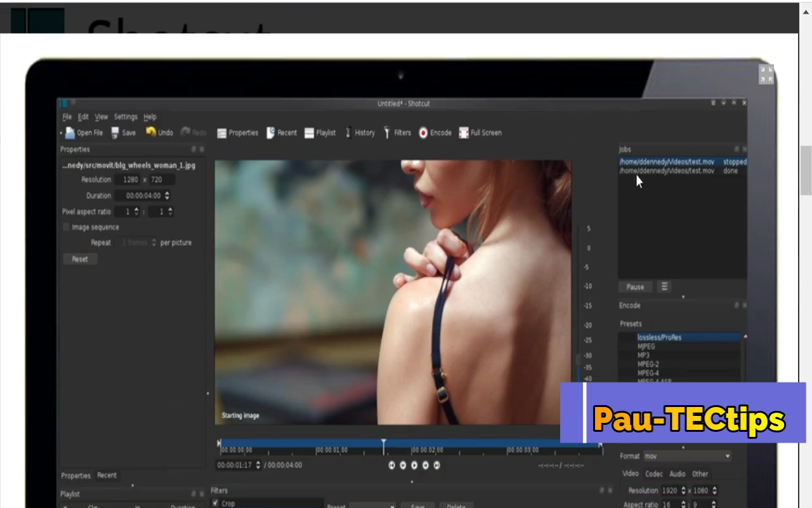
Task: Click the browser page vertical scrollbar
Action: coord(806,170)
